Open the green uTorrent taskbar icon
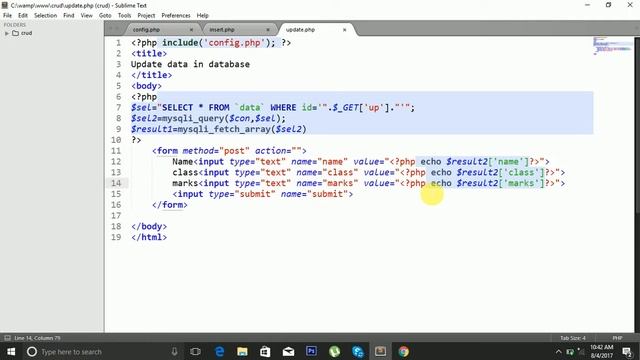 [335, 351]
